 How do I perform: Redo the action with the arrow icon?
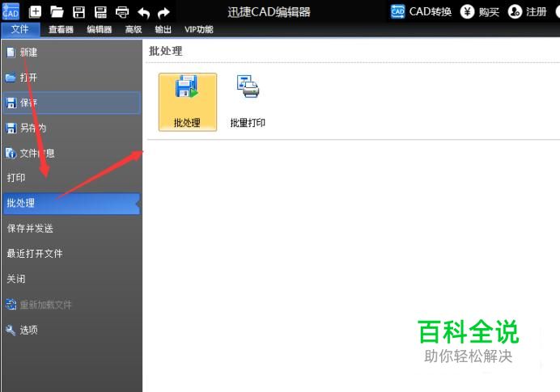click(164, 13)
